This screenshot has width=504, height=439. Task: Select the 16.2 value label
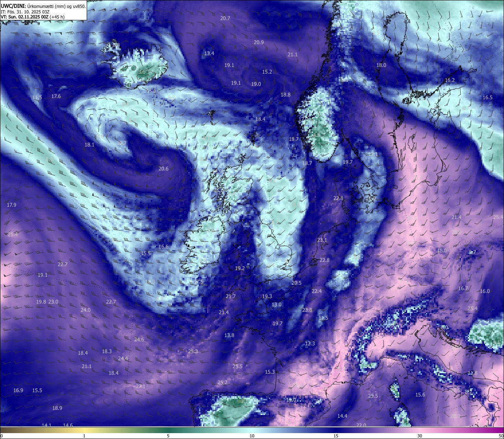450,80
